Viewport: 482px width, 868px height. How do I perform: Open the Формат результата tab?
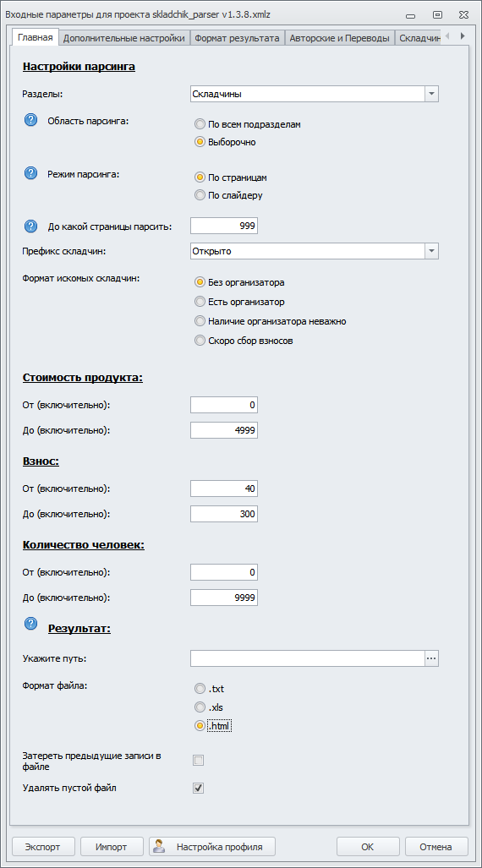tap(237, 38)
